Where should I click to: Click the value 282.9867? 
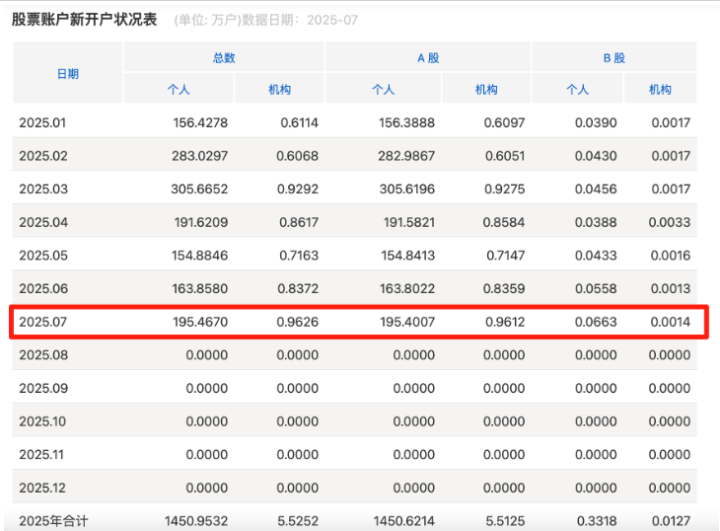pos(406,156)
